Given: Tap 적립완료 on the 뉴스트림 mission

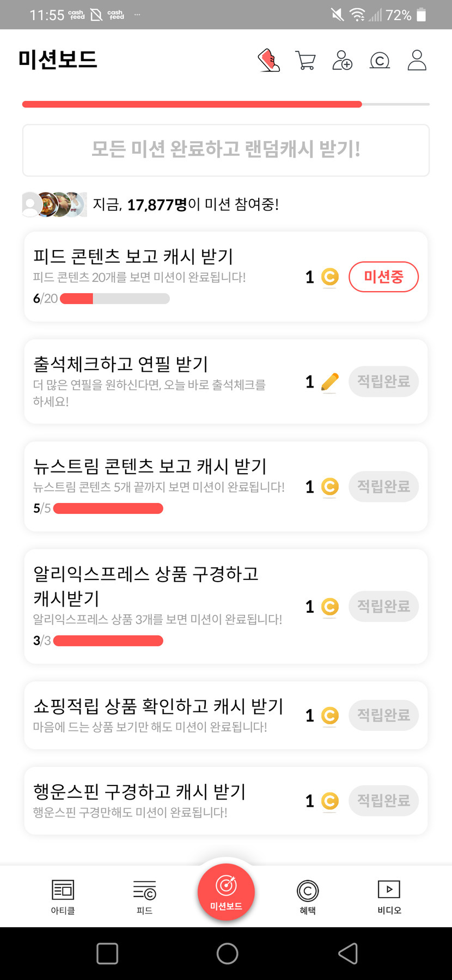Looking at the screenshot, I should pyautogui.click(x=383, y=486).
